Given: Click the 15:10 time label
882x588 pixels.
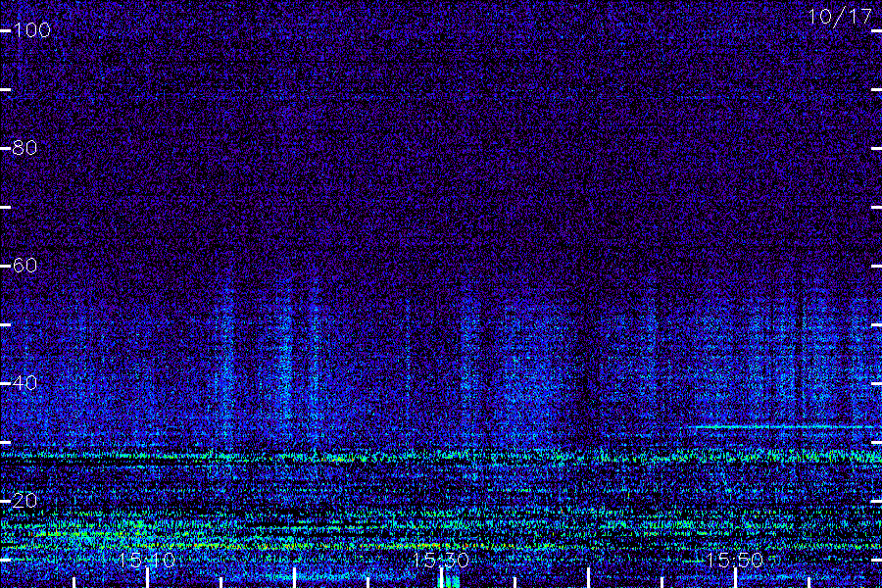Looking at the screenshot, I should coord(147,560).
